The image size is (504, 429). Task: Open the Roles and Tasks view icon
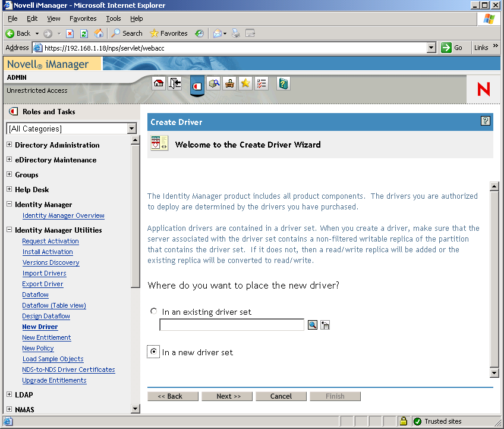click(x=197, y=85)
